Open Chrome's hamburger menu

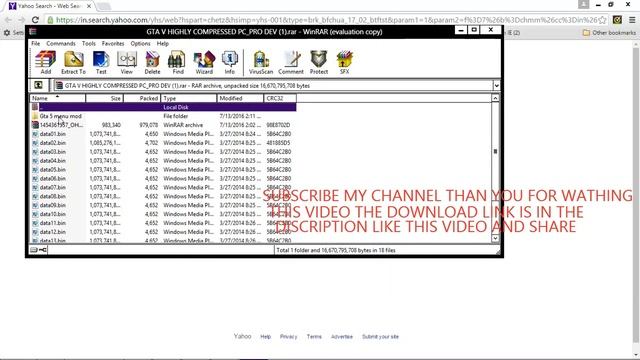coord(632,20)
